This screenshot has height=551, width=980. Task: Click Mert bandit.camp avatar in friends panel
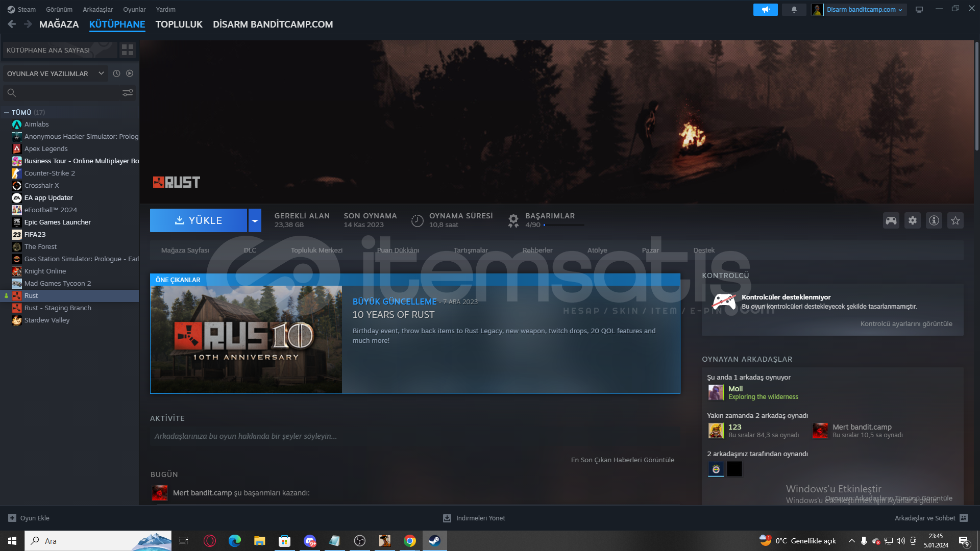[x=820, y=431]
